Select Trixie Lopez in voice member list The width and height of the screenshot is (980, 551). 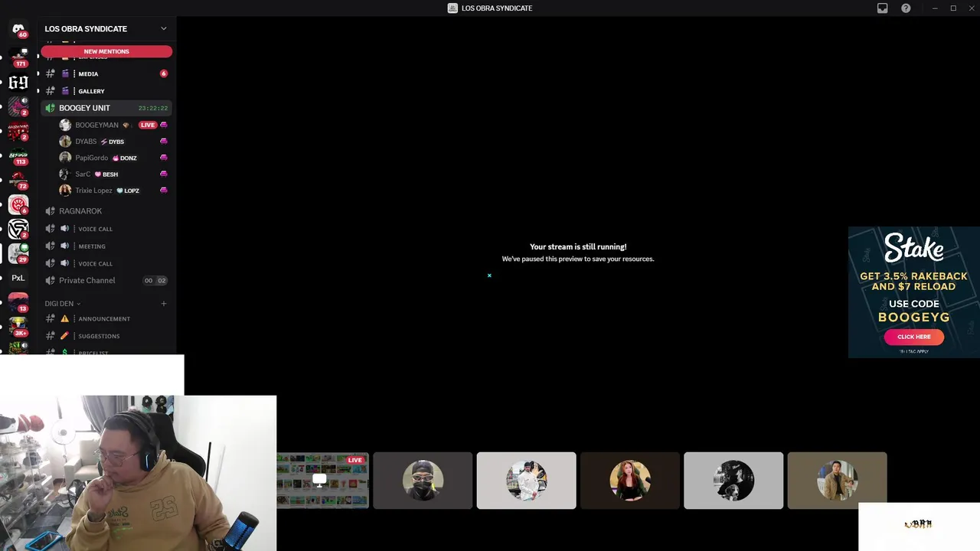tap(113, 191)
